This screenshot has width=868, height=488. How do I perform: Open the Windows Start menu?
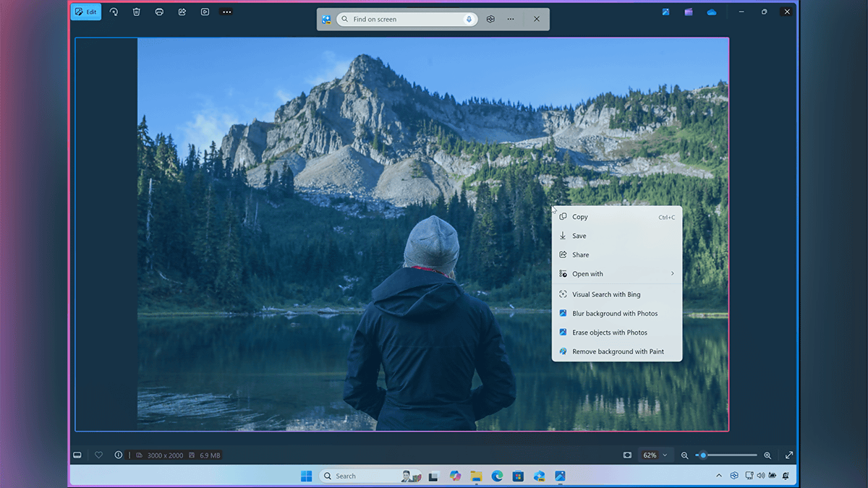pyautogui.click(x=307, y=476)
